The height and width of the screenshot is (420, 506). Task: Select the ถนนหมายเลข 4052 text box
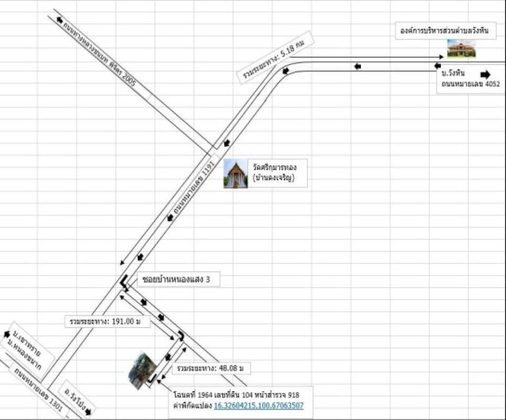point(470,83)
